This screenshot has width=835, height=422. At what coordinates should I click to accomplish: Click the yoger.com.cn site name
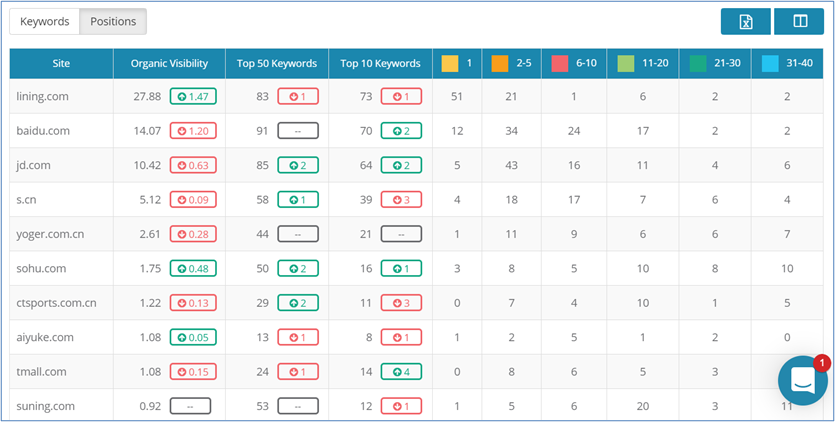pyautogui.click(x=50, y=234)
